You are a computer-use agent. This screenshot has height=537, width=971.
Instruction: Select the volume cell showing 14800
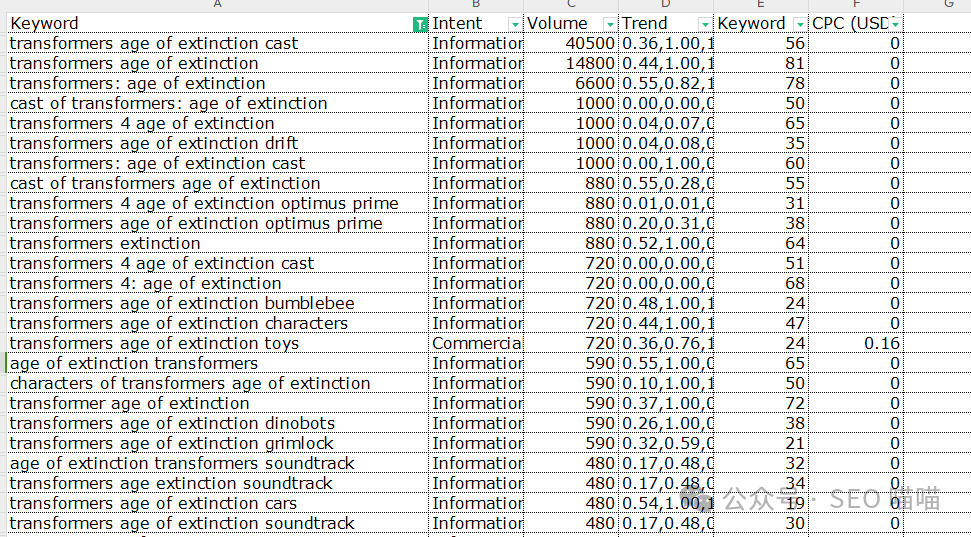tap(571, 63)
